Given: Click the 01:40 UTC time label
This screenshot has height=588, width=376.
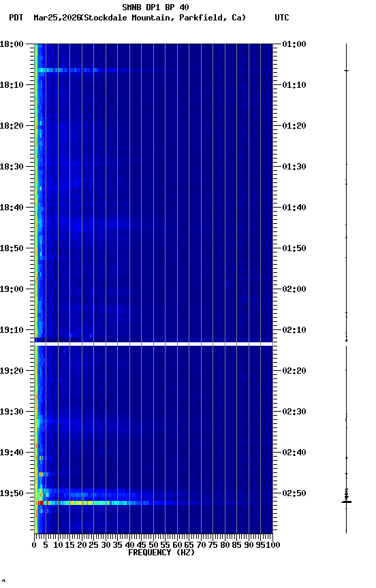Looking at the screenshot, I should [294, 208].
